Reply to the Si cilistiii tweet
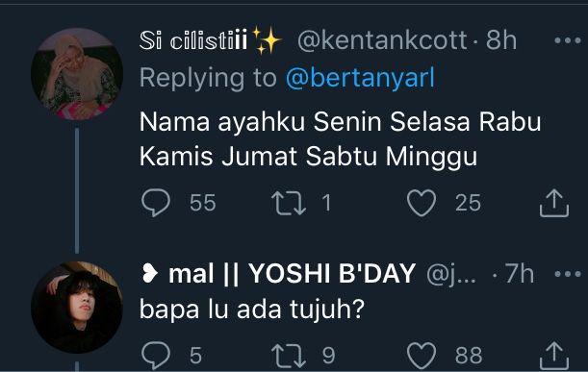This screenshot has width=588, height=372. coord(156,203)
